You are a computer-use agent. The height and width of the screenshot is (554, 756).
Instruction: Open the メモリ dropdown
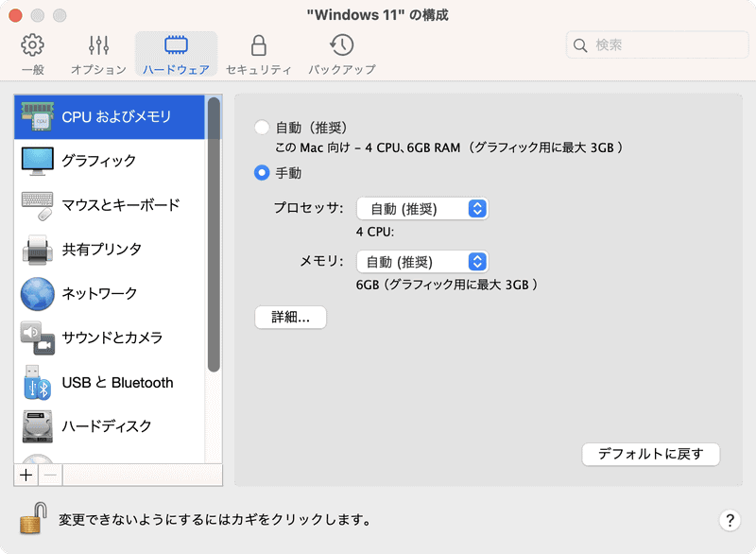(x=422, y=262)
